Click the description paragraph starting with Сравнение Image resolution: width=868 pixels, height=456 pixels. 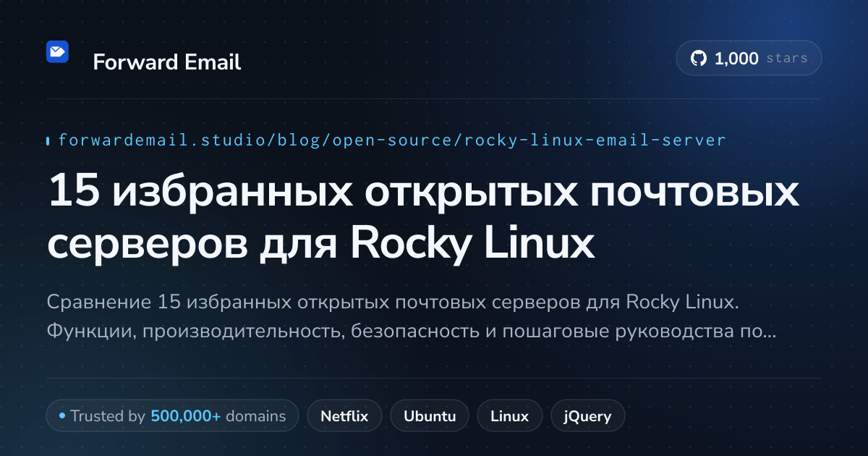(412, 317)
